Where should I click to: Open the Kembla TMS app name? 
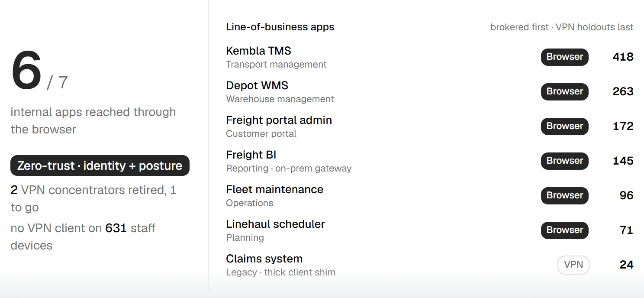(258, 51)
